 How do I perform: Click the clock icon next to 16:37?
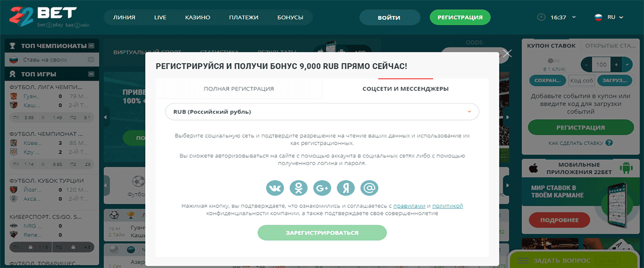[x=541, y=17]
